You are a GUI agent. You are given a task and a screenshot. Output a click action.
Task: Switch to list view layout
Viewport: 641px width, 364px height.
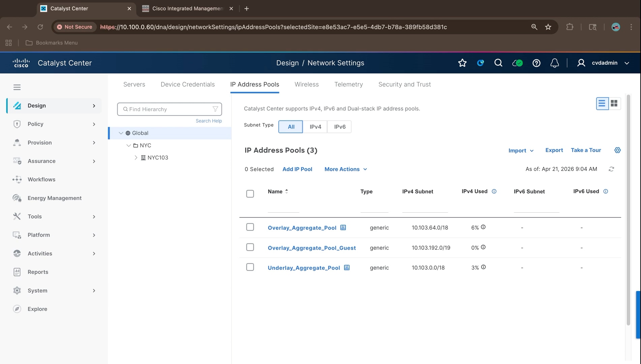(602, 103)
